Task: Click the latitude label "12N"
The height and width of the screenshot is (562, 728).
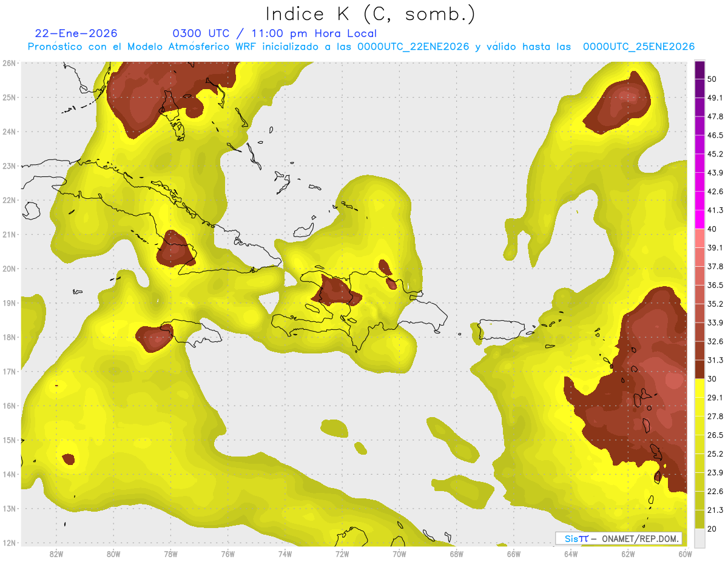Action: click(x=9, y=543)
